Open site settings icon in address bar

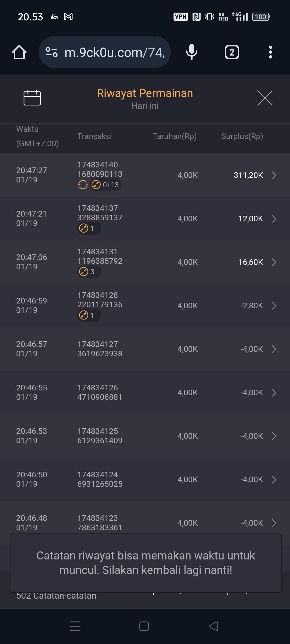(x=52, y=52)
